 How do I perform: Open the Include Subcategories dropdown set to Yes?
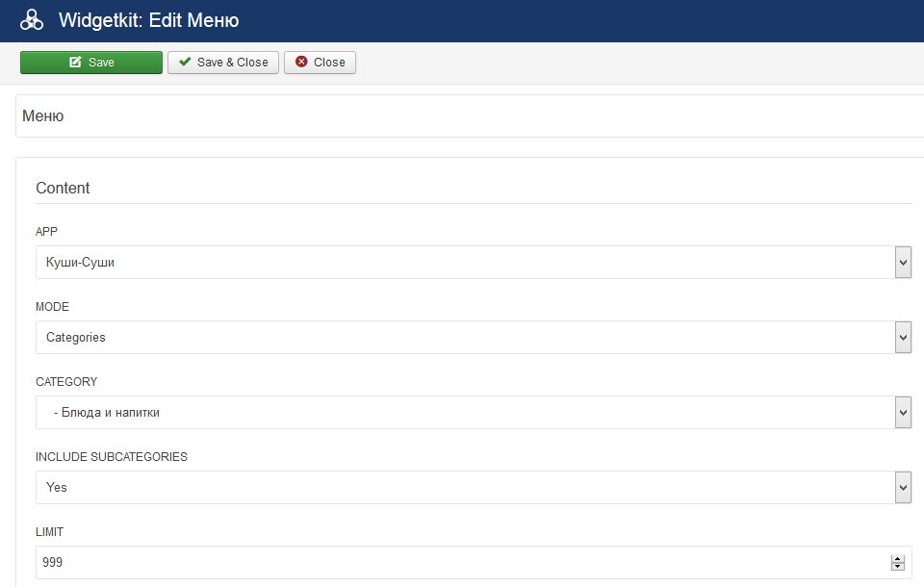pyautogui.click(x=462, y=488)
